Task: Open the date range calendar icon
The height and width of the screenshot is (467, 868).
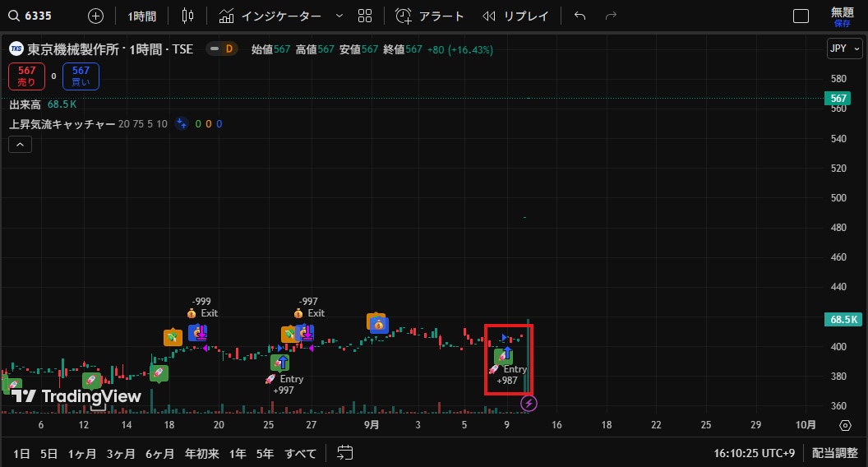Action: pyautogui.click(x=345, y=452)
